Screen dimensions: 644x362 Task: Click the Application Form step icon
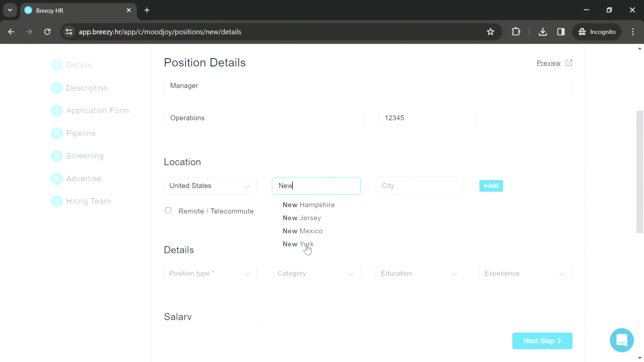click(x=57, y=110)
